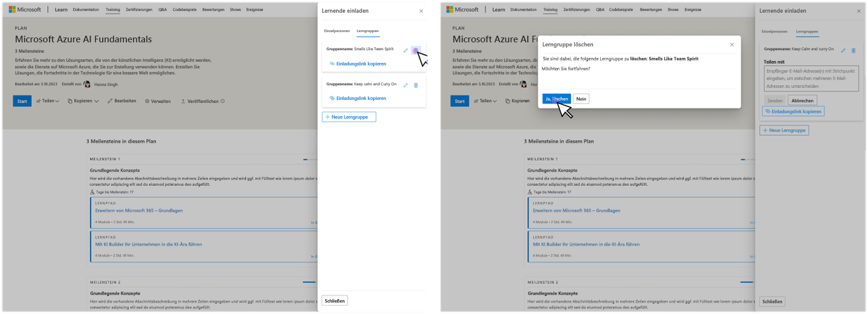Click the Schließen button in the right screenshot
868x314 pixels.
(x=772, y=301)
